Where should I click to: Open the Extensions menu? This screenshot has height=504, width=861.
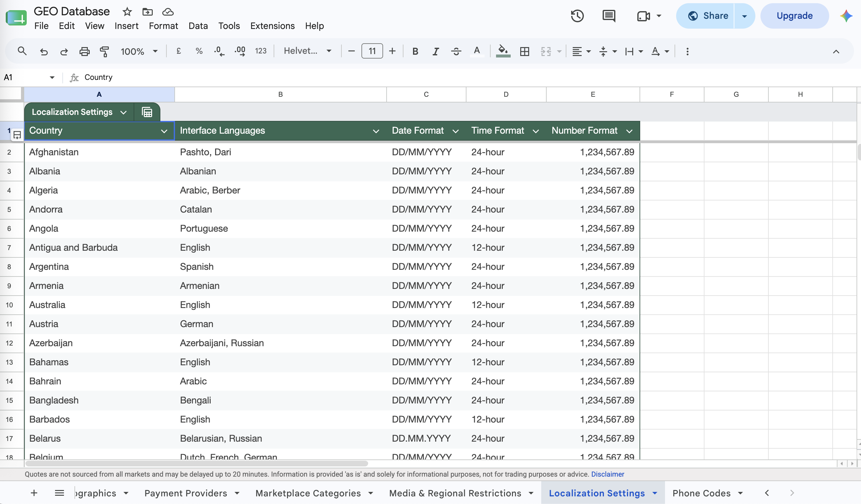(x=272, y=26)
